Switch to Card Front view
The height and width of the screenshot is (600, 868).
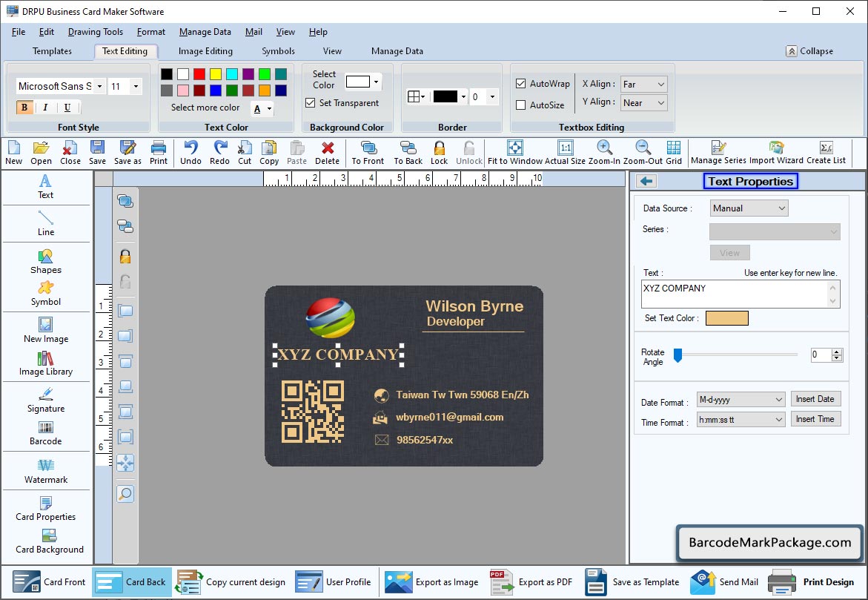pos(49,581)
